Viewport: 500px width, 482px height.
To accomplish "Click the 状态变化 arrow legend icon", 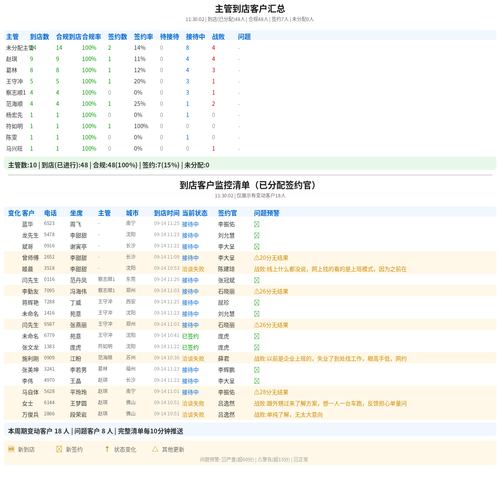I will 107,449.
